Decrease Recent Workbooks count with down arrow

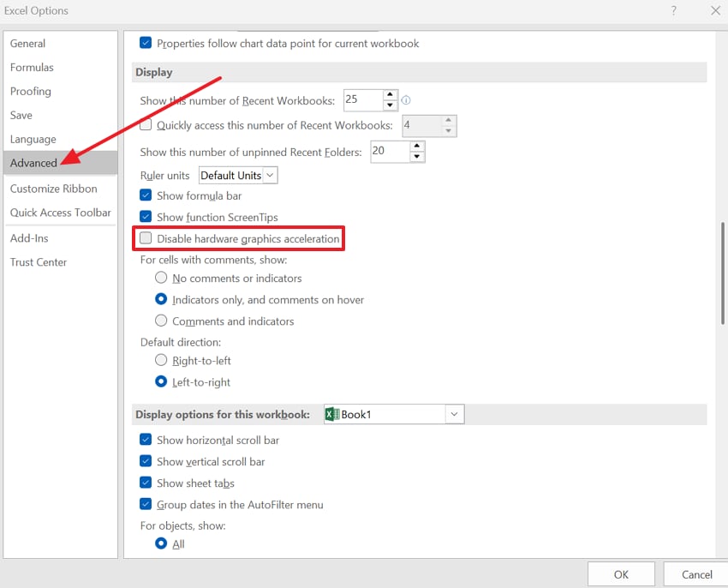point(390,105)
